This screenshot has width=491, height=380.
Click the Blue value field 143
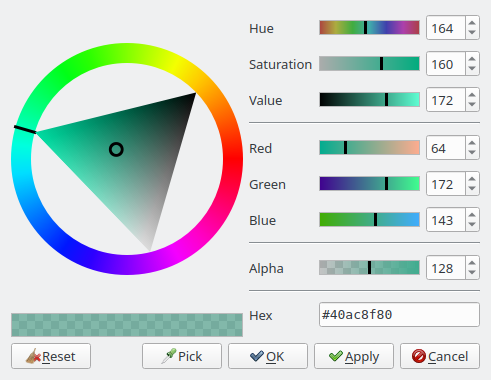[x=446, y=220]
